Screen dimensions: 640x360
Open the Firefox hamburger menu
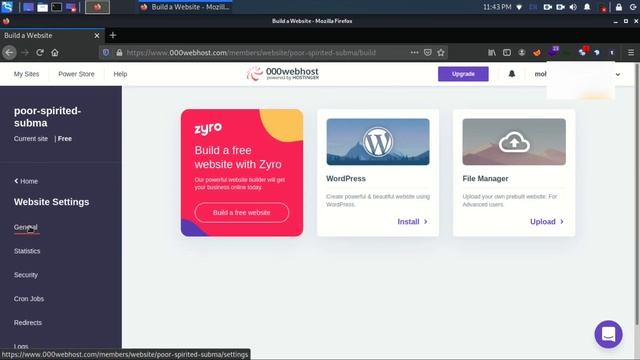[631, 52]
